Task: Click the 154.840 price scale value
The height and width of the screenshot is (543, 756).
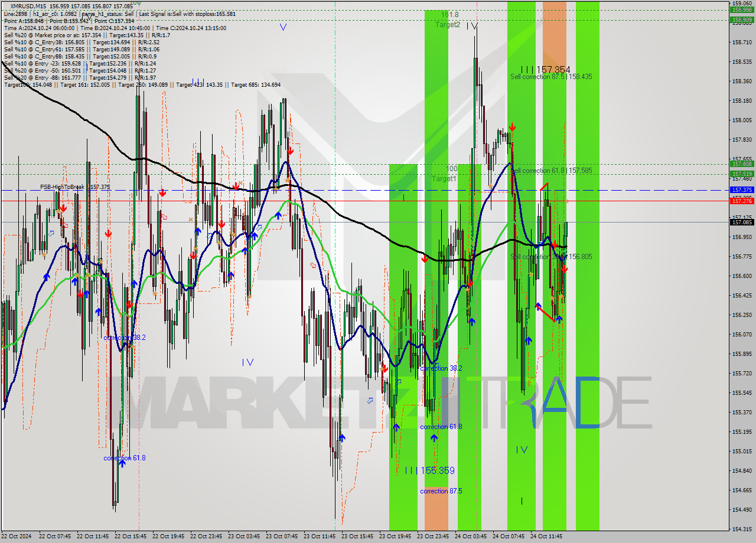Action: [x=742, y=470]
